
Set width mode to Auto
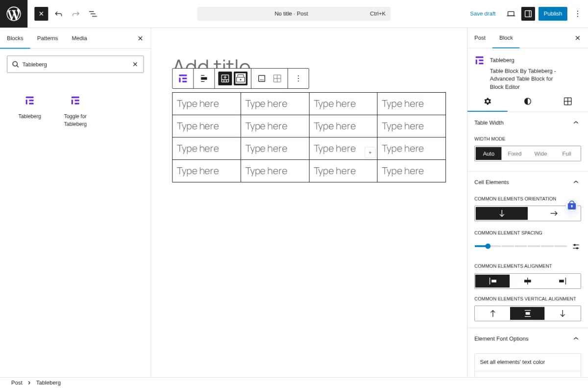click(489, 154)
